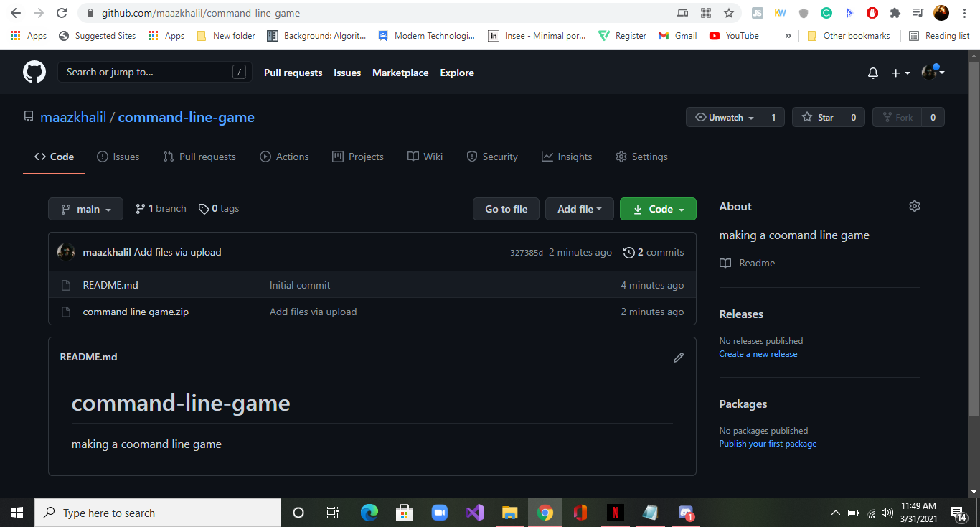
Task: Click the Fork button
Action: point(897,117)
